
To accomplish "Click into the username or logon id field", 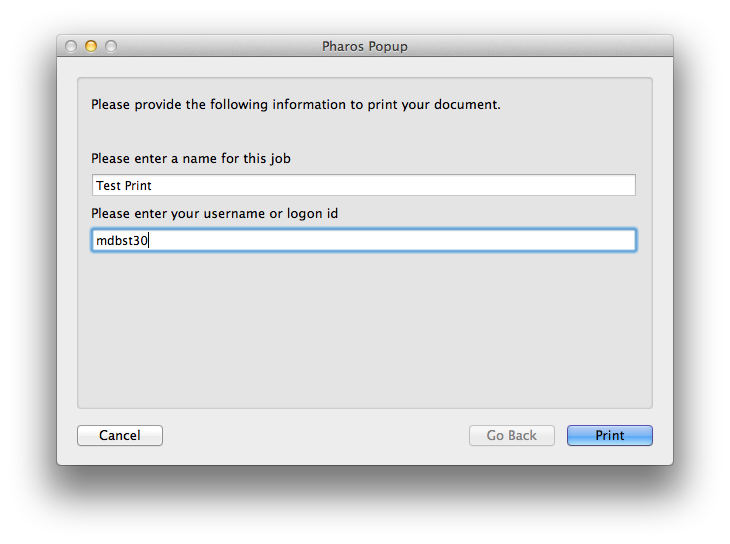I will coord(363,240).
